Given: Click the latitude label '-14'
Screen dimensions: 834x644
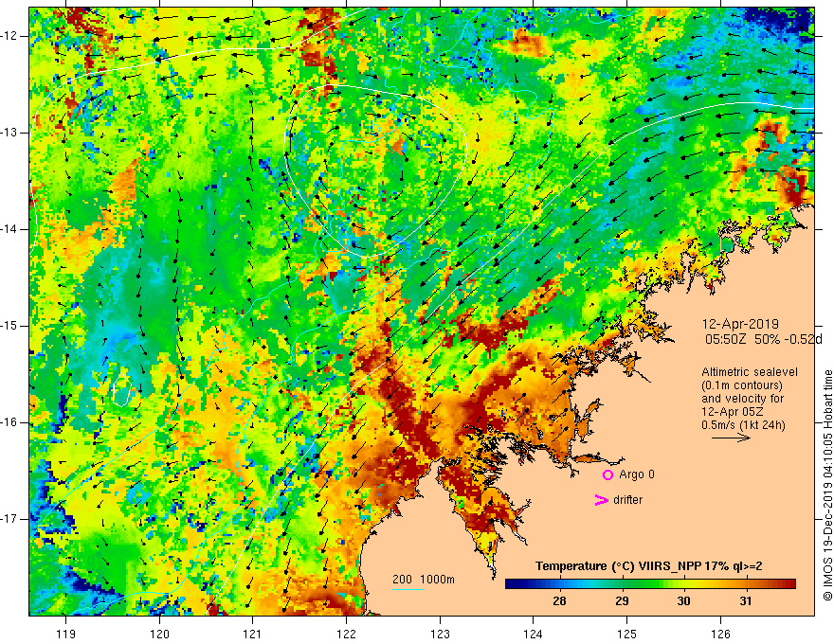Looking at the screenshot, I should pos(10,229).
